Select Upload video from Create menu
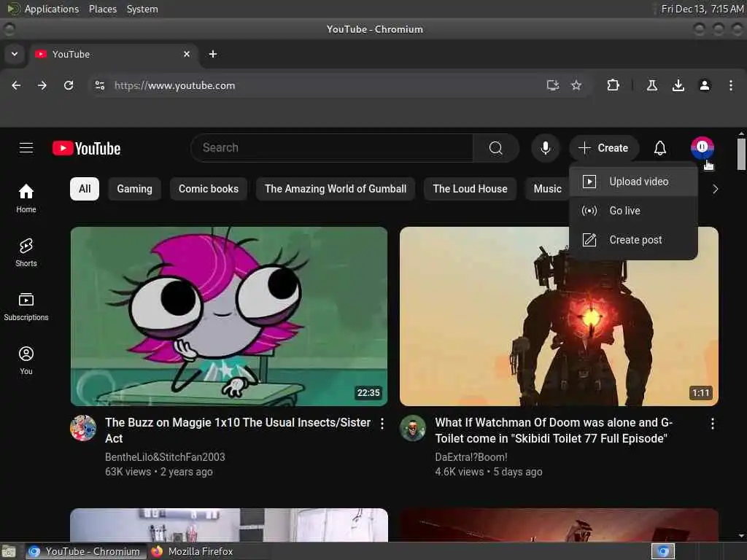The image size is (747, 560). point(633,182)
